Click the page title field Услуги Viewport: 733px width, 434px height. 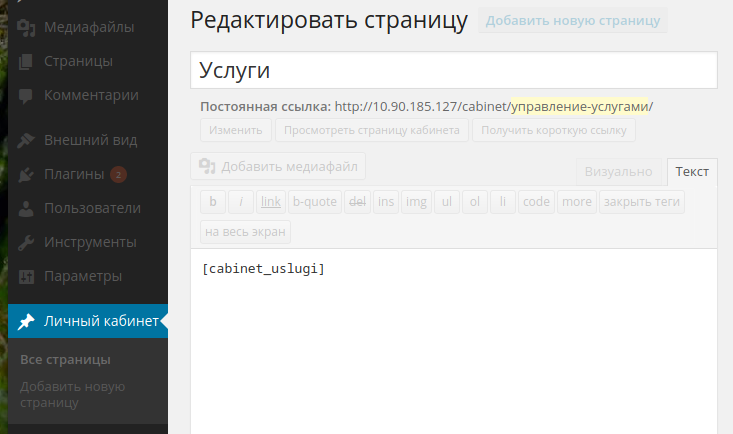point(453,70)
